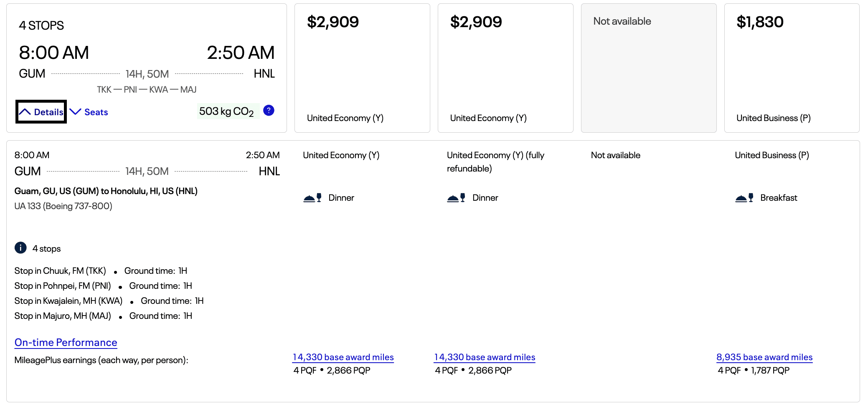Viewport: 868px width, 409px height.
Task: Click the down chevron icon beside Seats
Action: tap(75, 112)
